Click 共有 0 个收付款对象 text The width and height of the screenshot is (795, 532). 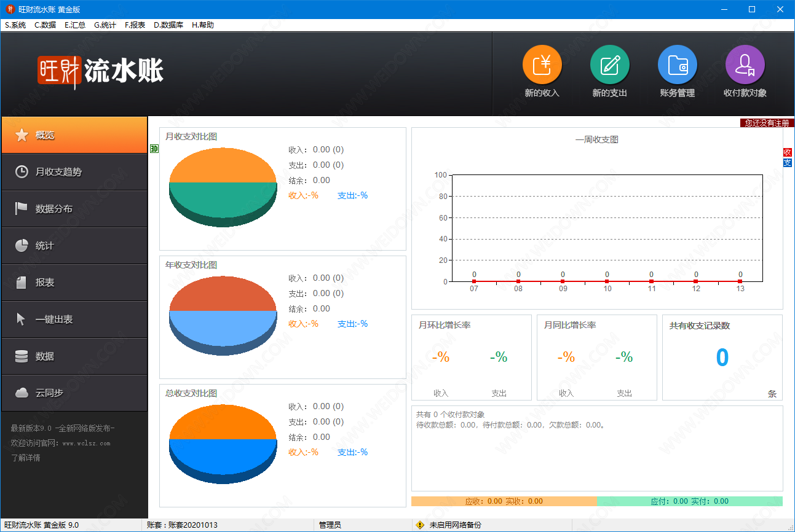click(x=450, y=415)
